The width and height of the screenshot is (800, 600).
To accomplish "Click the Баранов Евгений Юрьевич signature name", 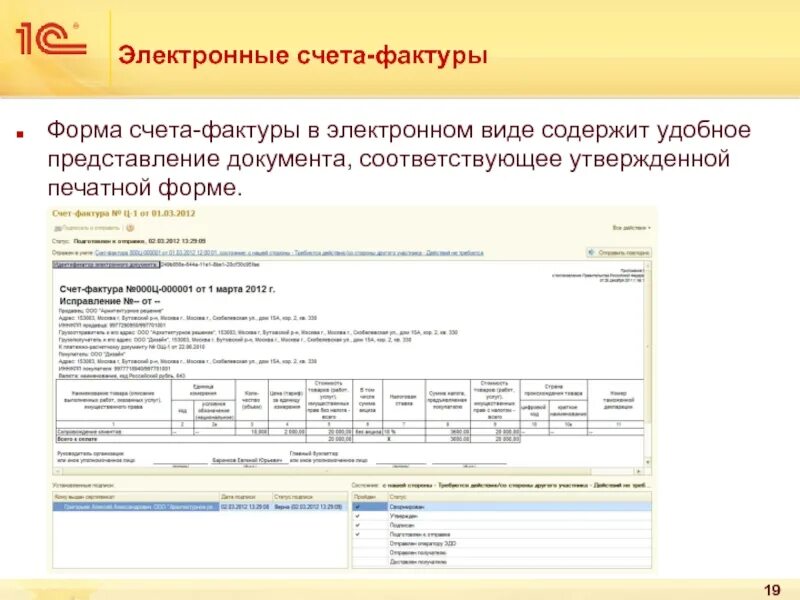I will (x=247, y=460).
